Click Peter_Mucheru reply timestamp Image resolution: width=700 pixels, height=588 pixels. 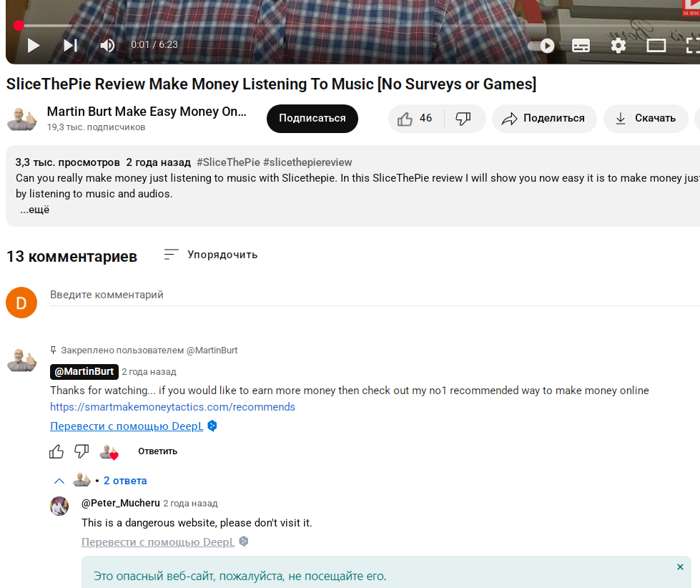[x=191, y=504]
